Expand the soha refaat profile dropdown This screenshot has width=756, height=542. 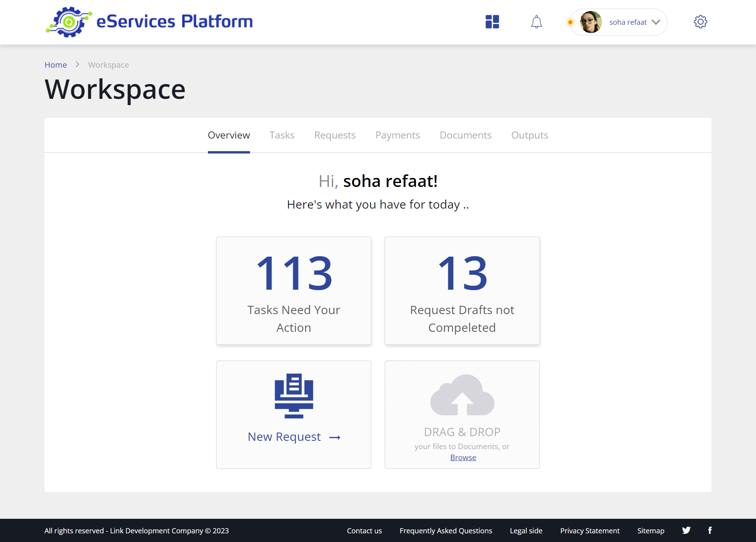pos(656,22)
